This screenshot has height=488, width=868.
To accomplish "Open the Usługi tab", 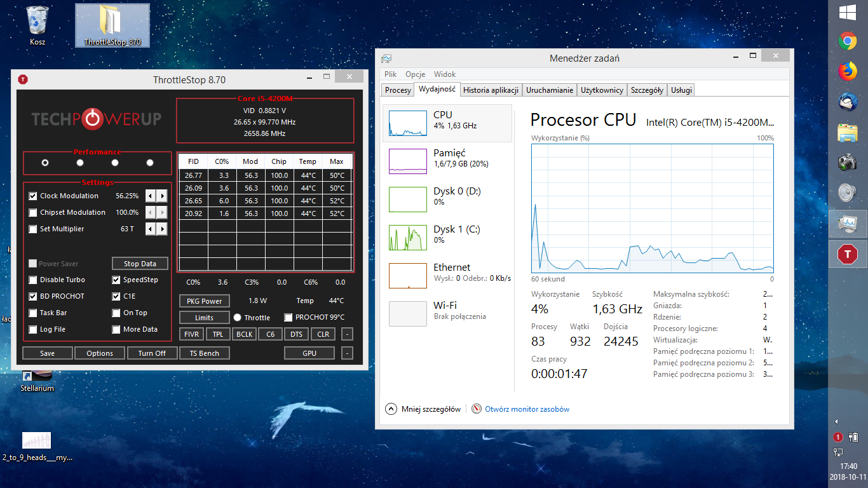I will pos(681,90).
